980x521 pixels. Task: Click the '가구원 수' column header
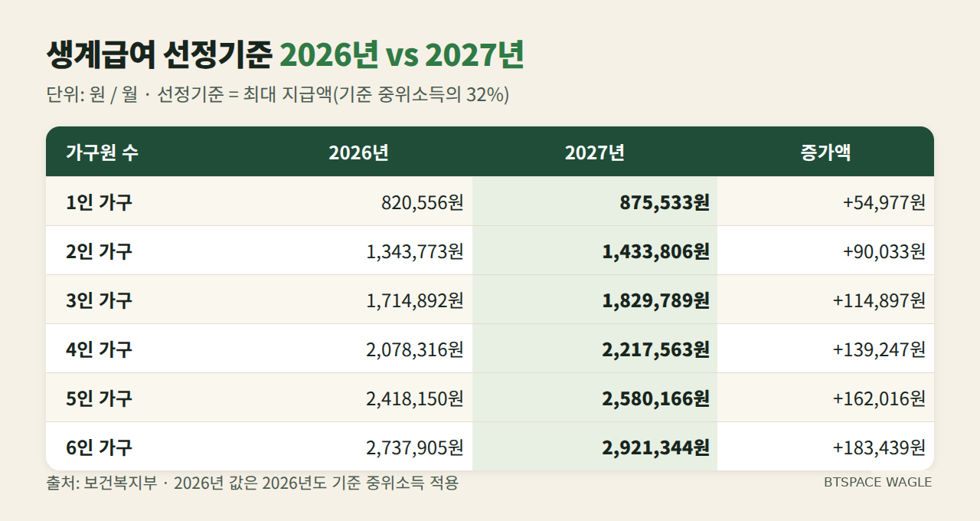coord(102,152)
